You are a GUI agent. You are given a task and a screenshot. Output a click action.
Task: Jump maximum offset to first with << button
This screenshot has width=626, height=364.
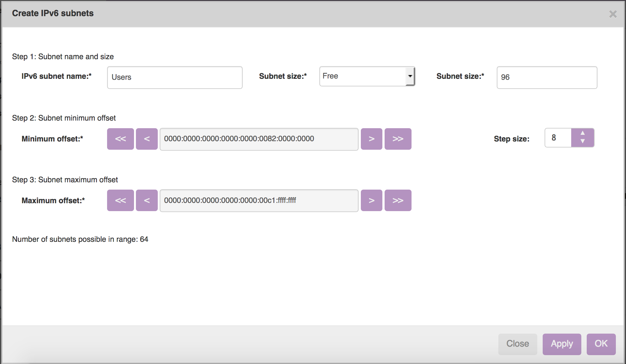click(x=120, y=200)
